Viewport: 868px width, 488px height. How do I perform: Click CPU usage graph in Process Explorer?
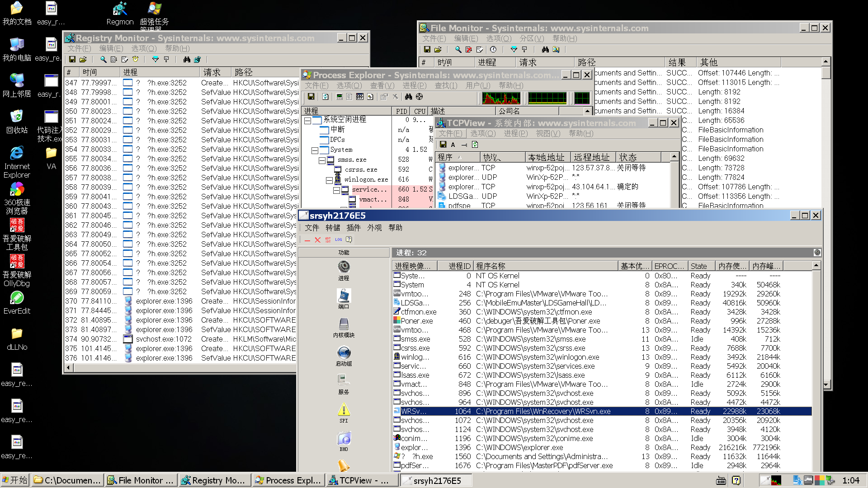[x=501, y=98]
